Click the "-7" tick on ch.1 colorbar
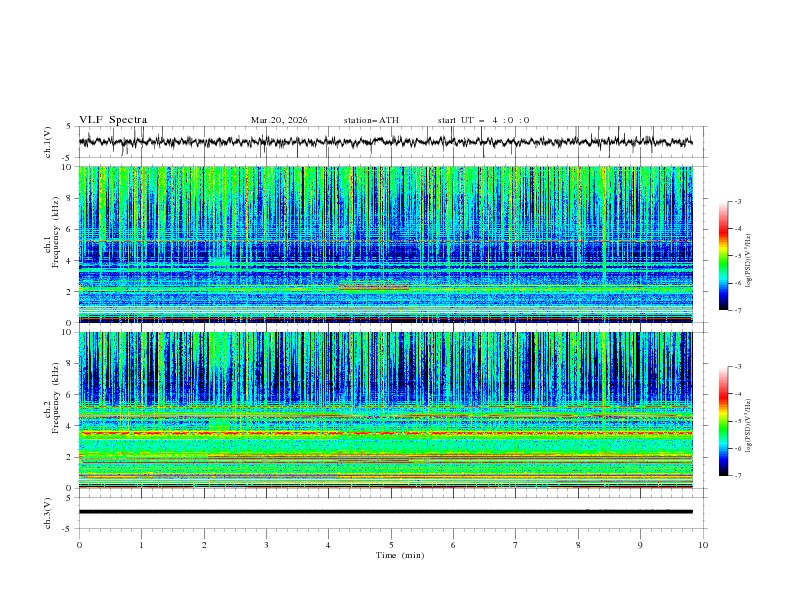The height and width of the screenshot is (612, 792). point(737,310)
